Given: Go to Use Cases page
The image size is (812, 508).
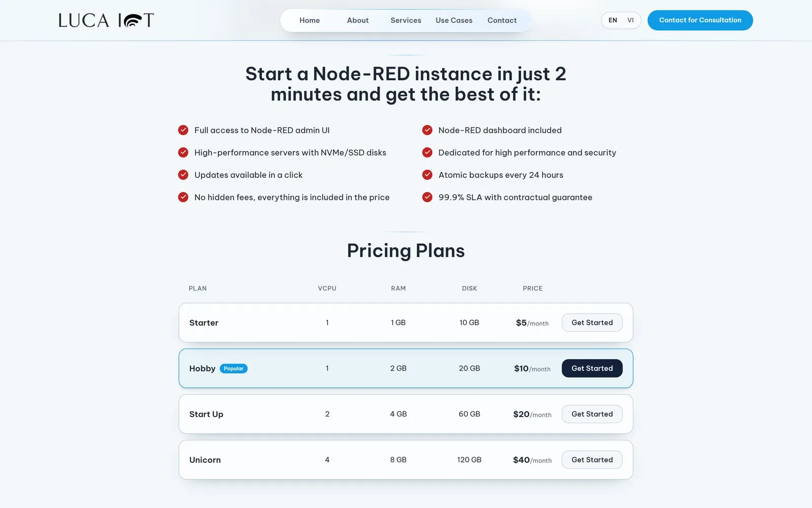Looking at the screenshot, I should [454, 20].
